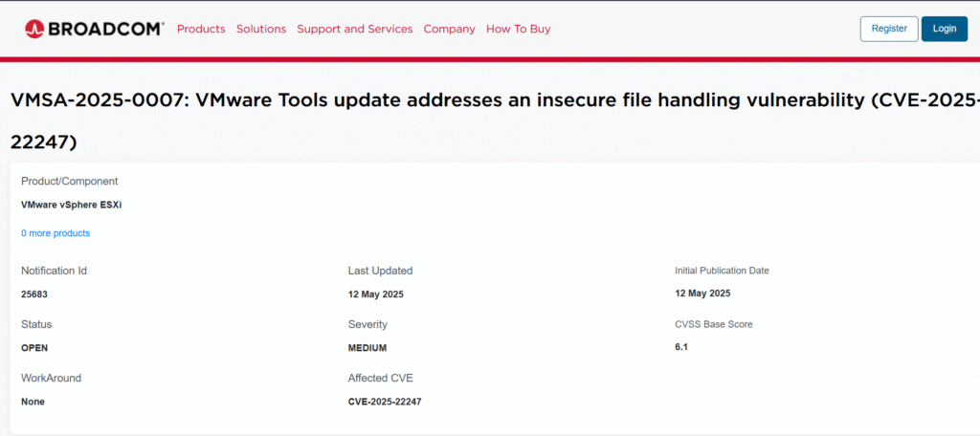Viewport: 980px width, 436px height.
Task: Select the VMSA-2025-0007 advisory title
Action: click(495, 121)
